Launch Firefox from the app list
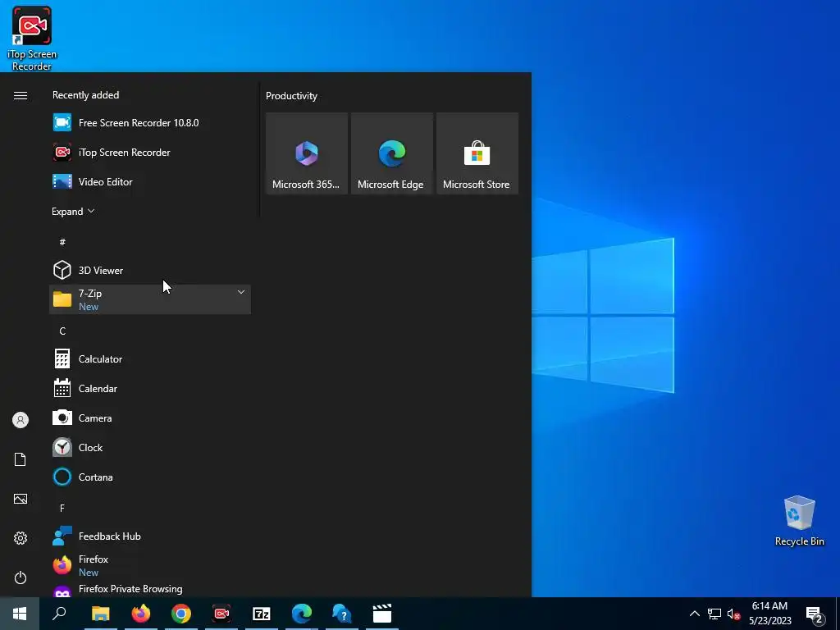 pyautogui.click(x=150, y=565)
